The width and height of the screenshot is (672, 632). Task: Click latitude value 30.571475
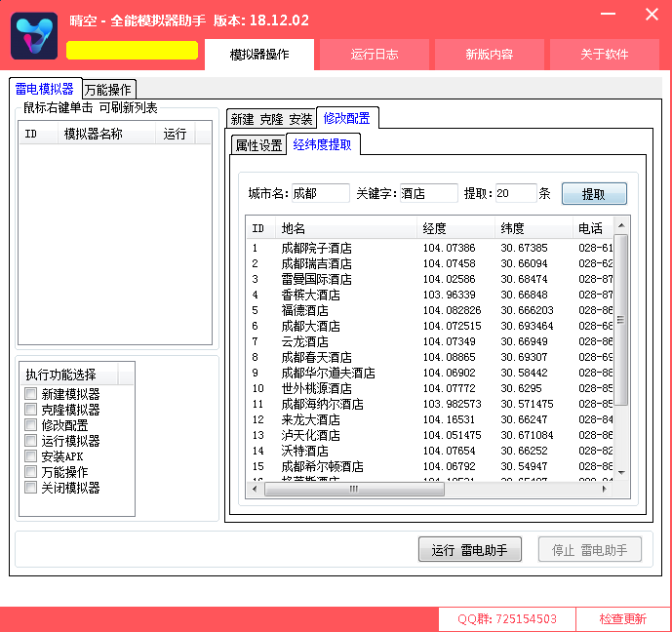tap(527, 404)
